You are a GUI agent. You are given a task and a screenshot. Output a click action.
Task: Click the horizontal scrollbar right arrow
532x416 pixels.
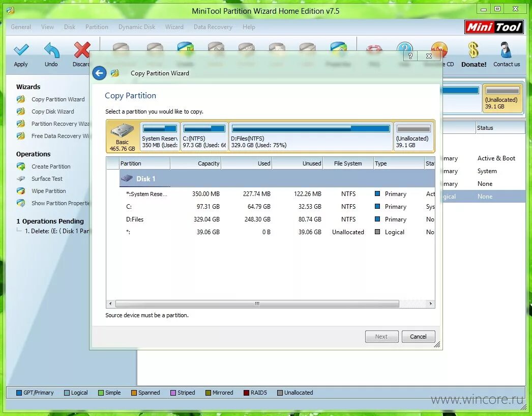coord(431,303)
